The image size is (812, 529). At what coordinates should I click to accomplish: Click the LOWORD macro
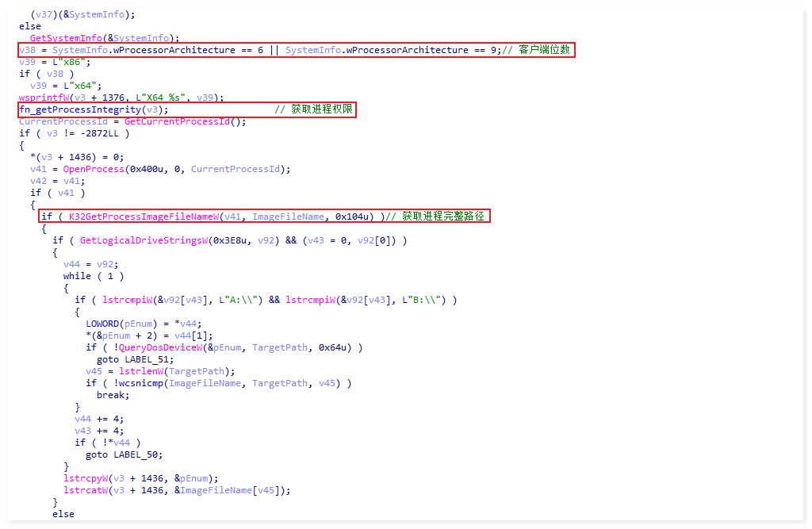[102, 324]
